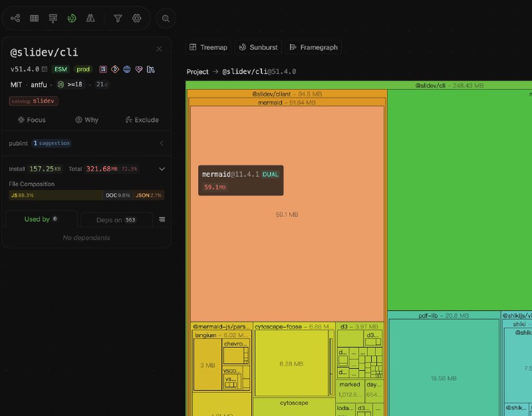Image resolution: width=532 pixels, height=416 pixels.
Task: Open settings gear in top toolbar
Action: point(137,19)
